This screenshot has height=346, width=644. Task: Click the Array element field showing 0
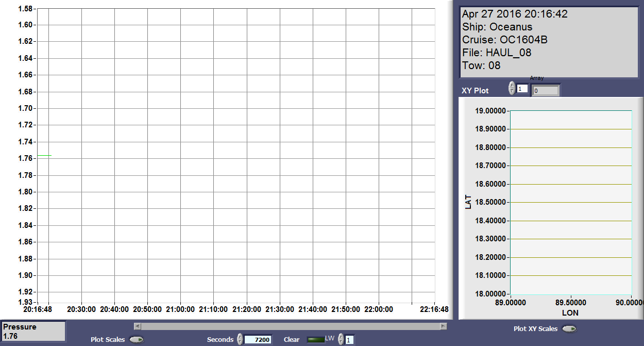coord(546,91)
